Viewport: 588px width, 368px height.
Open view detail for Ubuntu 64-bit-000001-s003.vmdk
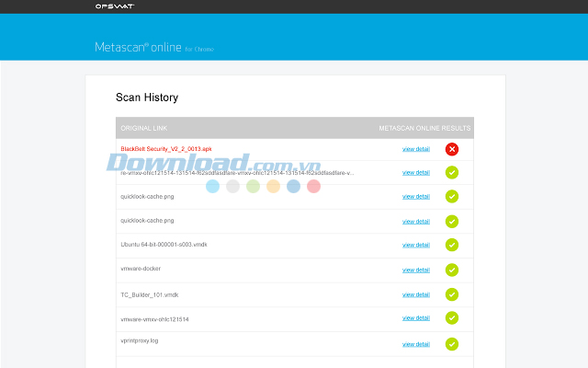pyautogui.click(x=416, y=245)
